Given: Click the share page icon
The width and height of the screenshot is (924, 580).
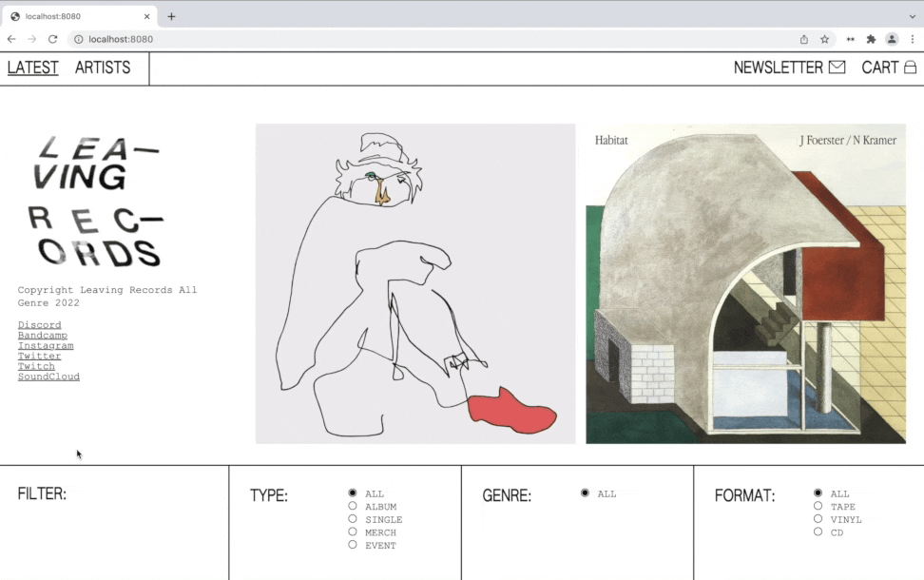Looking at the screenshot, I should 804,39.
